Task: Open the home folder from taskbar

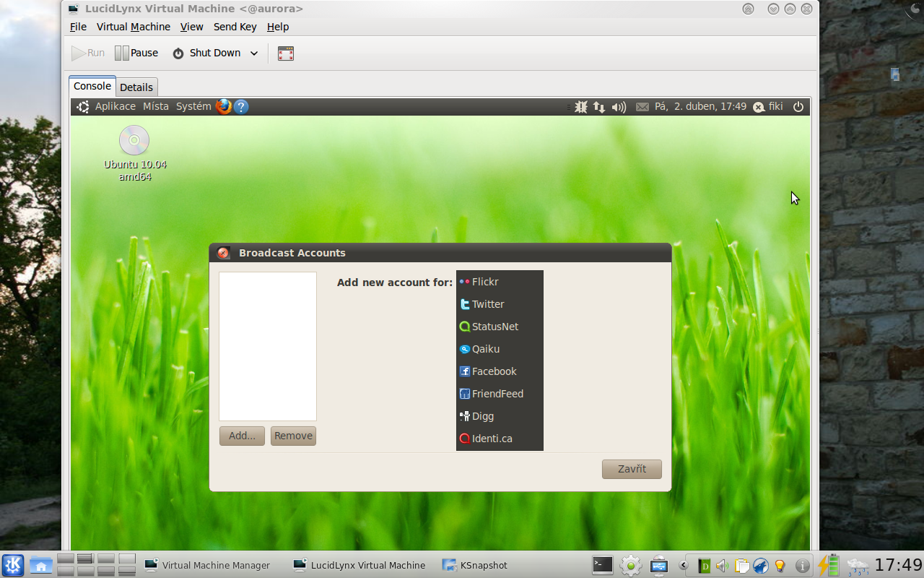Action: tap(40, 565)
